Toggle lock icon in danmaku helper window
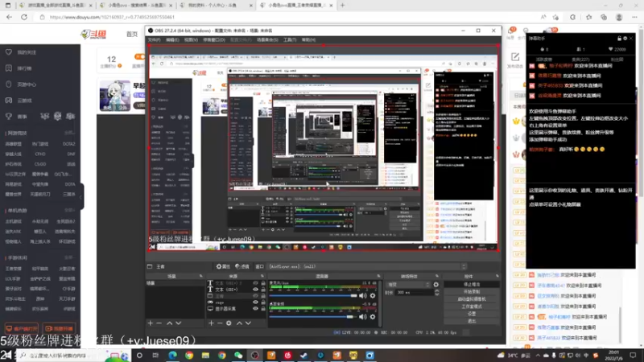Screen dimensions: 644x362 point(619,38)
